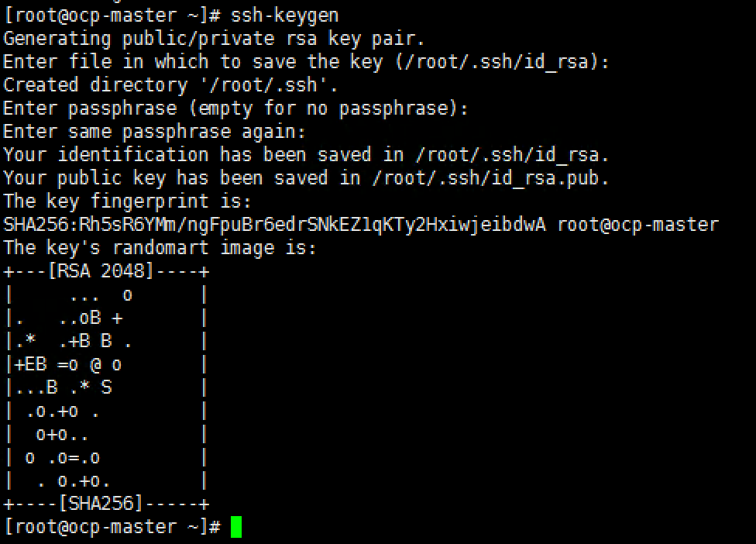
Task: Click the final root@ocp-master prompt
Action: click(112, 527)
